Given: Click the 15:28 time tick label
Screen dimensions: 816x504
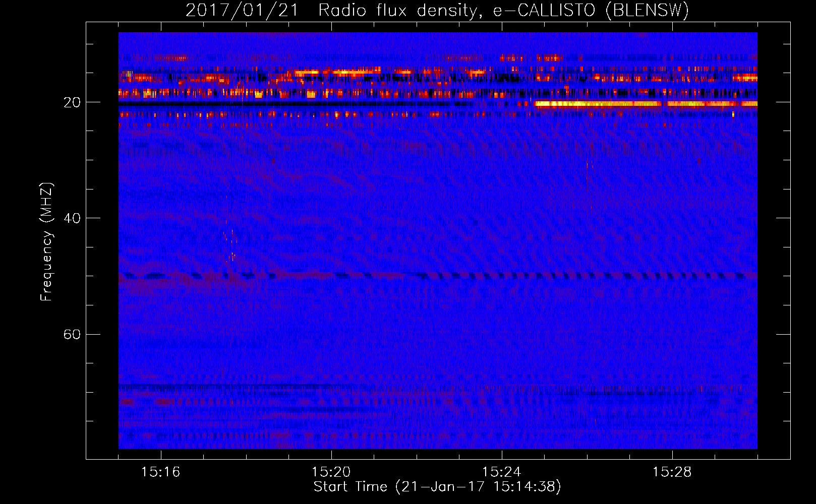Looking at the screenshot, I should tap(672, 472).
